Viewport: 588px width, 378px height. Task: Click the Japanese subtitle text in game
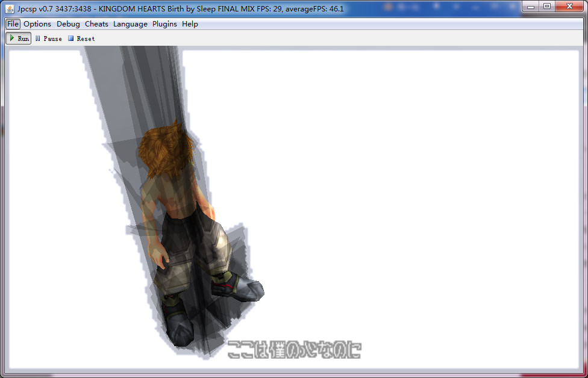(293, 350)
